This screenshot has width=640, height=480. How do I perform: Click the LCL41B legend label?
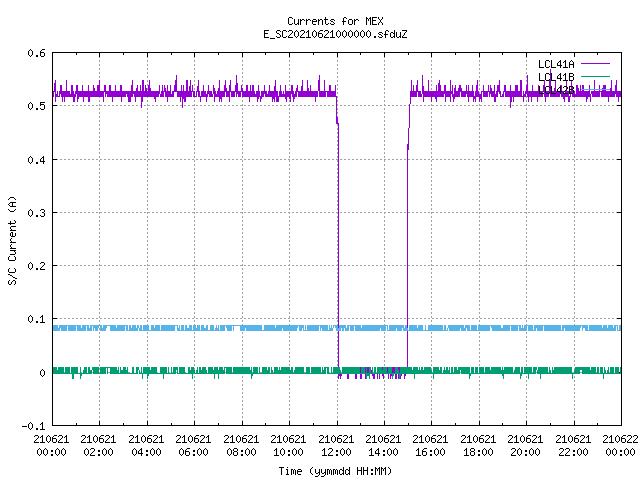tap(556, 77)
